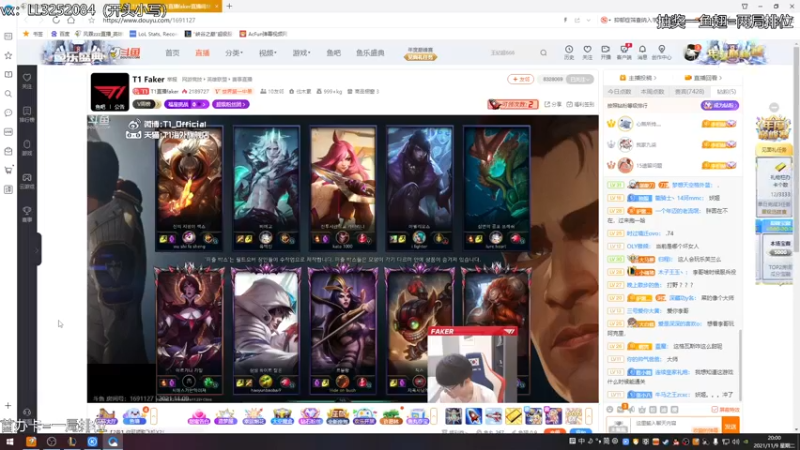Bookmark page with star icon near address bar
Viewport: 800px width, 450px height.
tap(91, 20)
